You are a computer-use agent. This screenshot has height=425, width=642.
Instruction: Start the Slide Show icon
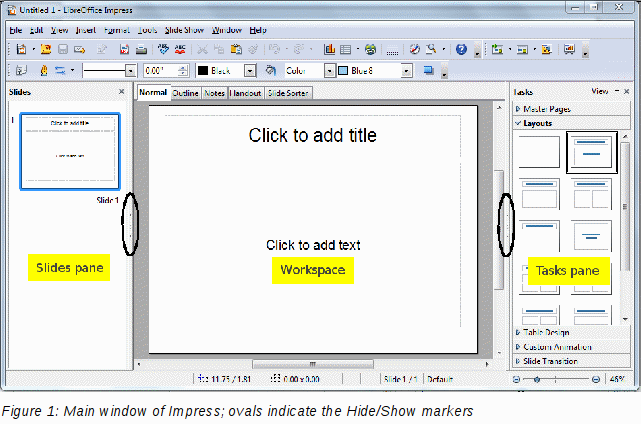(569, 50)
